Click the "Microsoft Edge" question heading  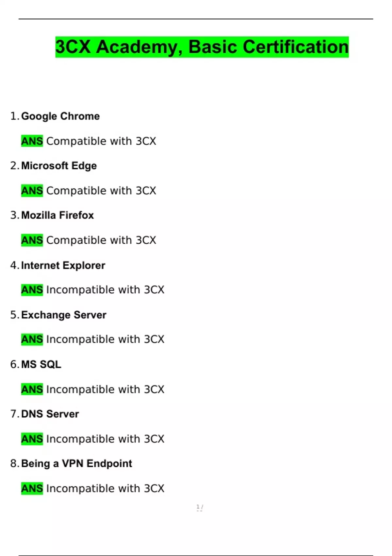pyautogui.click(x=59, y=165)
